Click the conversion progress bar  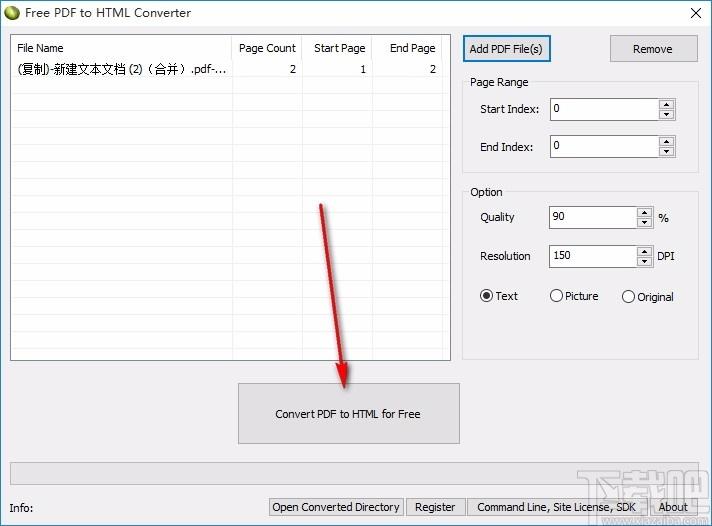coord(354,473)
